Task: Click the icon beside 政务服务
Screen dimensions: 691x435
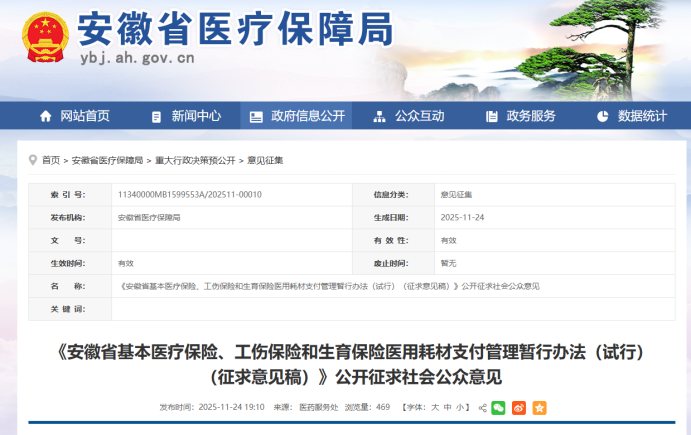Action: 491,117
